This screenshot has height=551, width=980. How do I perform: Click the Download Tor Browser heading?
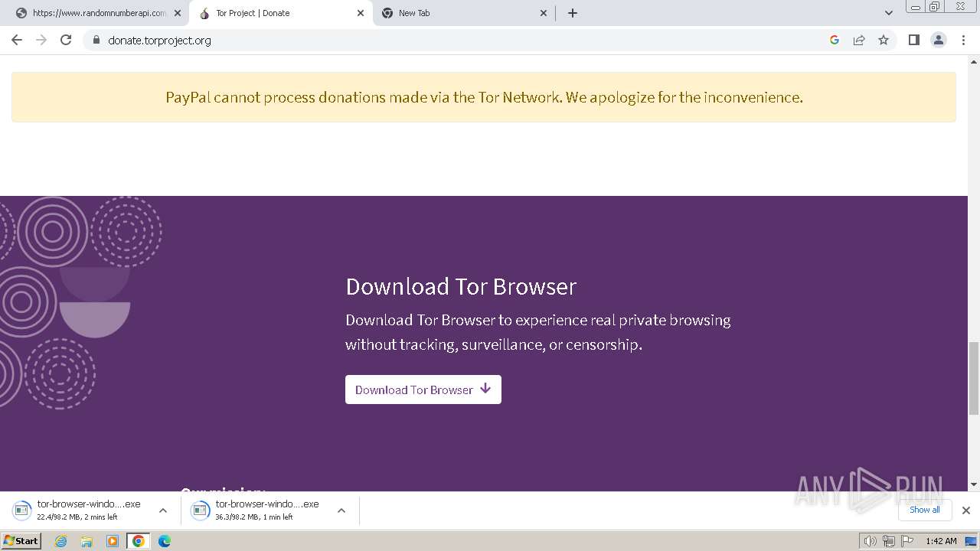tap(461, 286)
